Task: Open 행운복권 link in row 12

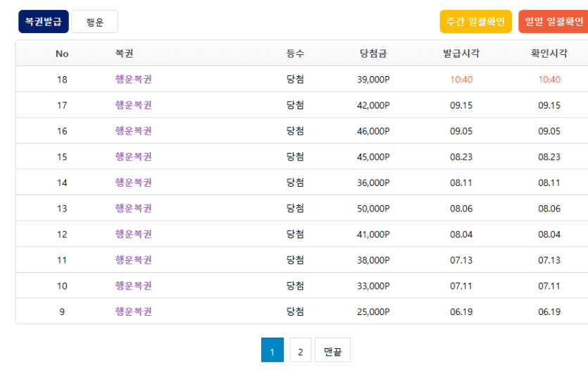Action: pyautogui.click(x=133, y=234)
